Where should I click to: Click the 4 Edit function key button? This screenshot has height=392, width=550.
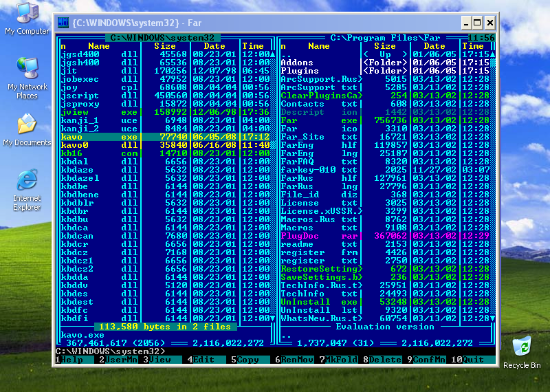tap(206, 360)
